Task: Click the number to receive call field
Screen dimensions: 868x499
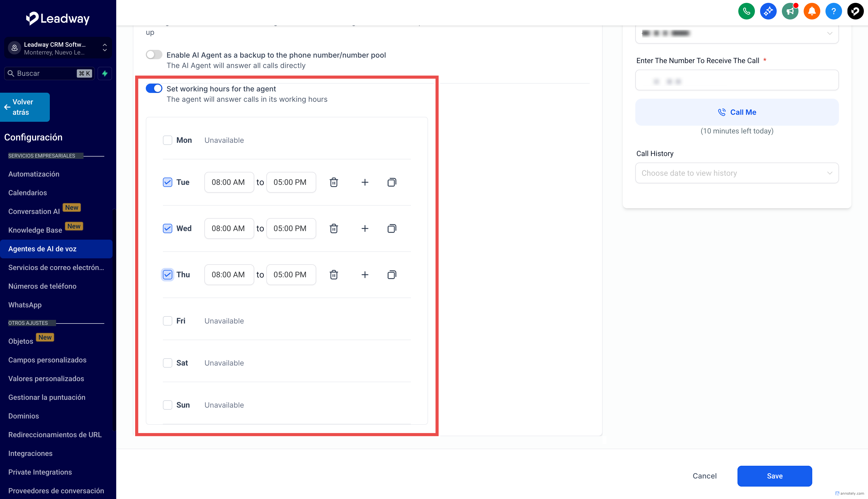Action: coord(736,80)
